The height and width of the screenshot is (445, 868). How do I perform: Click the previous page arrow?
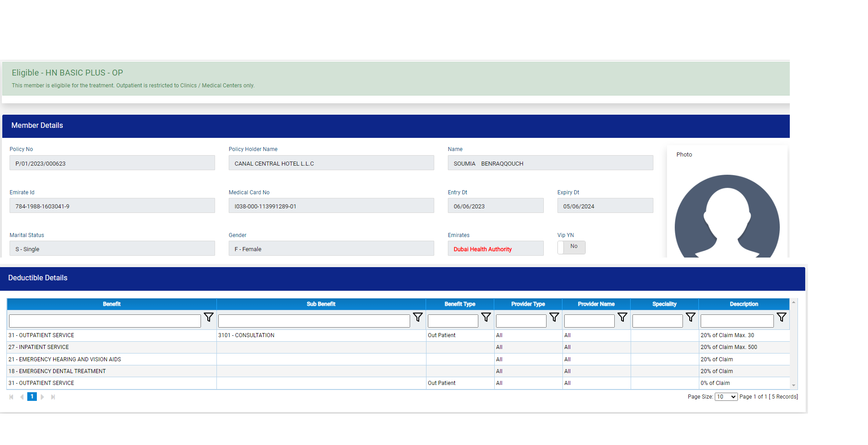coord(22,397)
